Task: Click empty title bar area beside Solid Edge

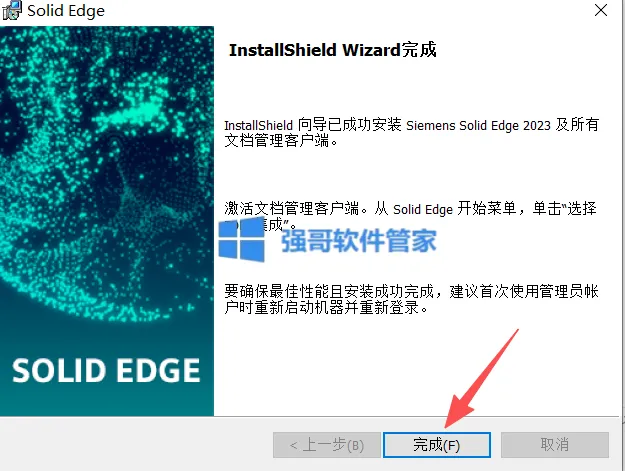Action: pyautogui.click(x=347, y=11)
